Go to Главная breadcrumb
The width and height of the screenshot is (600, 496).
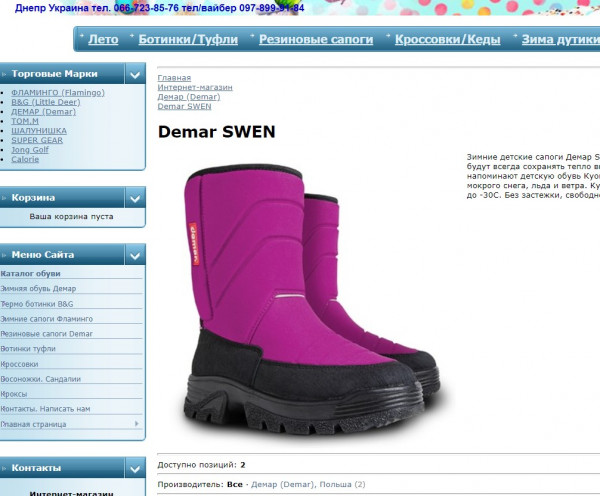[174, 78]
